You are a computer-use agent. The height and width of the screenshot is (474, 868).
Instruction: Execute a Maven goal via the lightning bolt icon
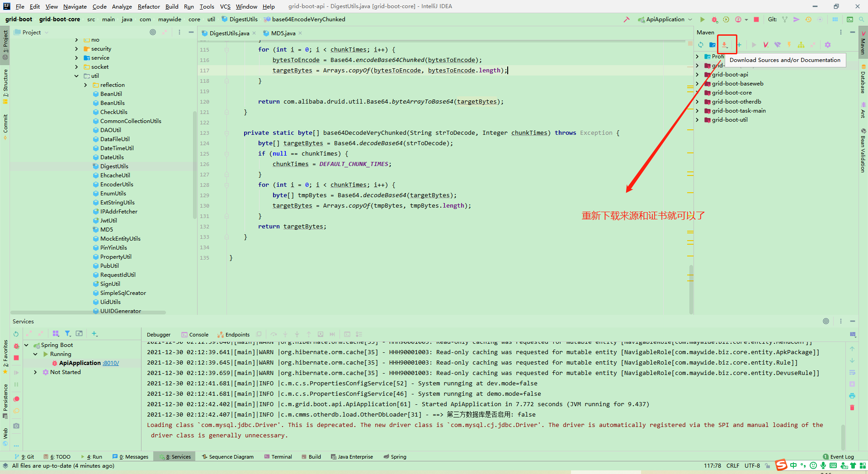coord(789,44)
